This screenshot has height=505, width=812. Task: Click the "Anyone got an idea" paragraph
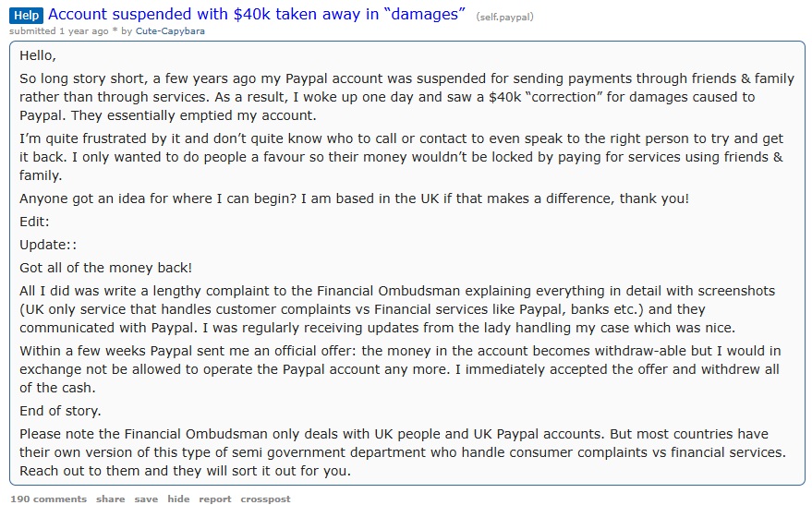[354, 198]
